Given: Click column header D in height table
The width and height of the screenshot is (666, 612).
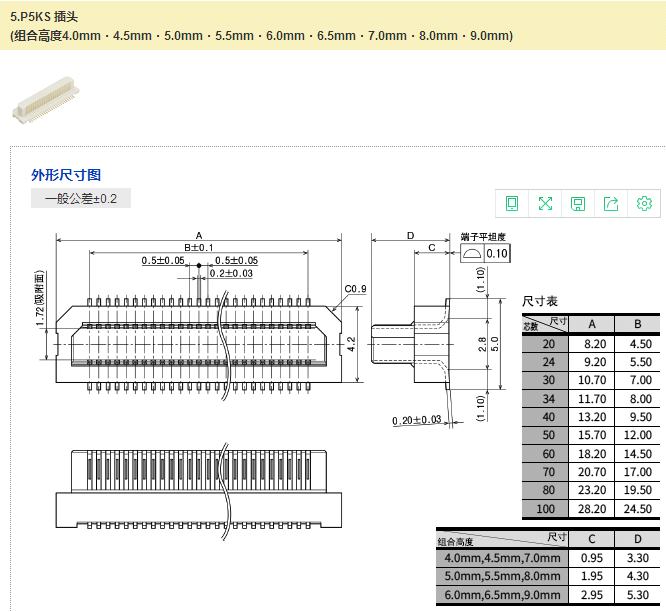Looking at the screenshot, I should click(x=637, y=540).
